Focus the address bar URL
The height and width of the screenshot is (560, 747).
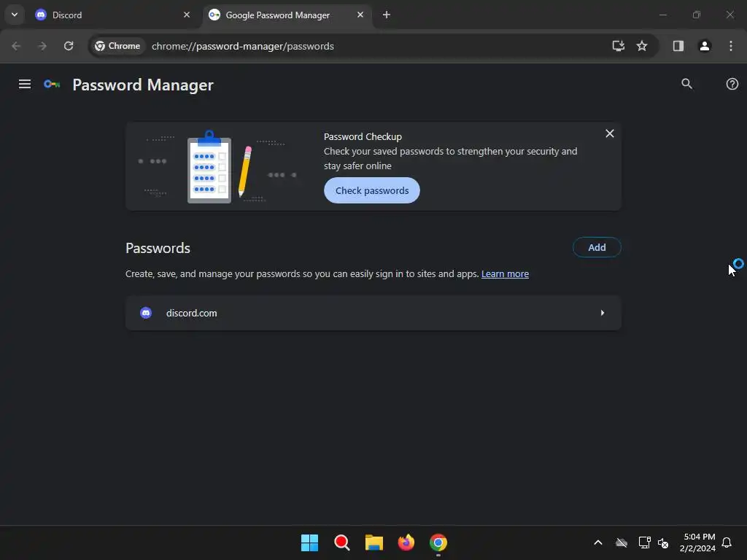coord(242,46)
